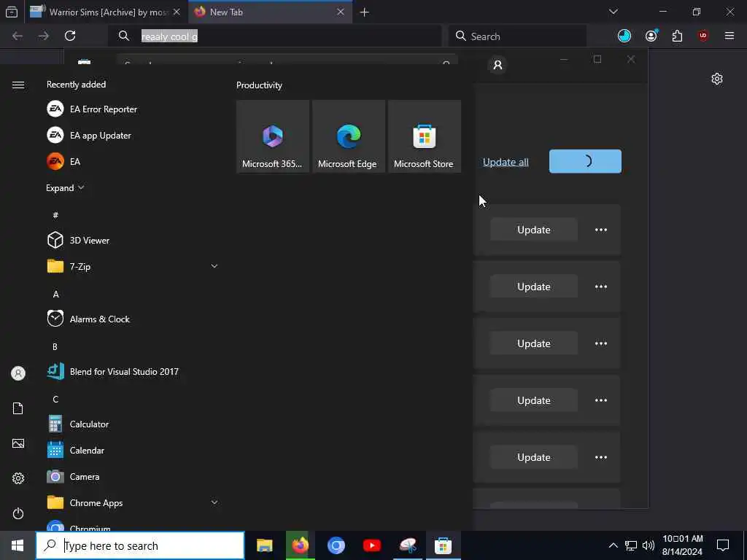This screenshot has height=560, width=747.
Task: Open user account in Start sidebar
Action: pyautogui.click(x=18, y=373)
